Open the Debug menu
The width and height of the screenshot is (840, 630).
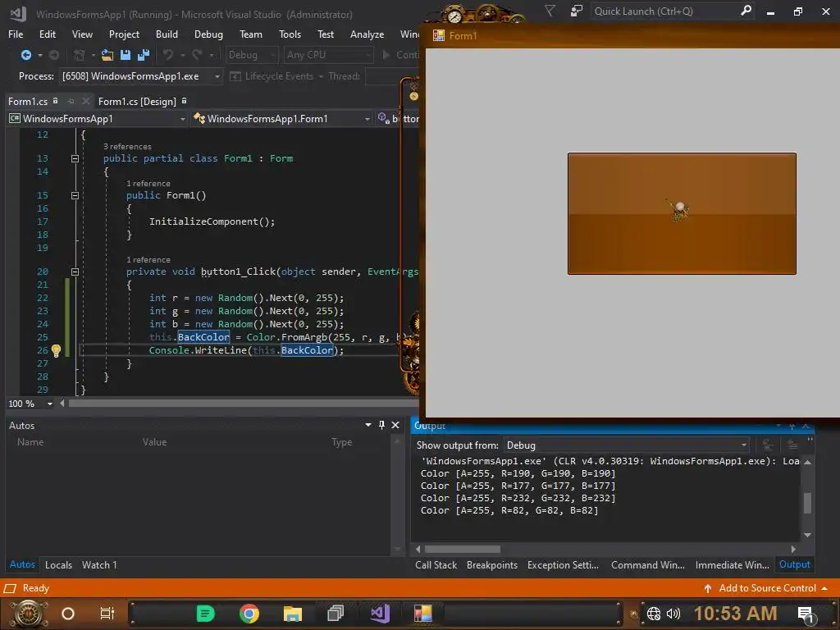click(x=208, y=34)
